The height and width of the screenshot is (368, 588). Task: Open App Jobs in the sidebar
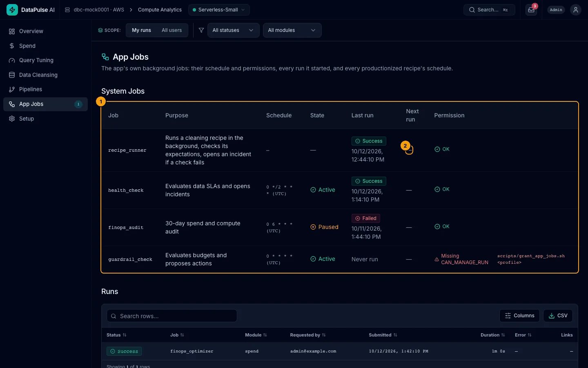(x=45, y=104)
